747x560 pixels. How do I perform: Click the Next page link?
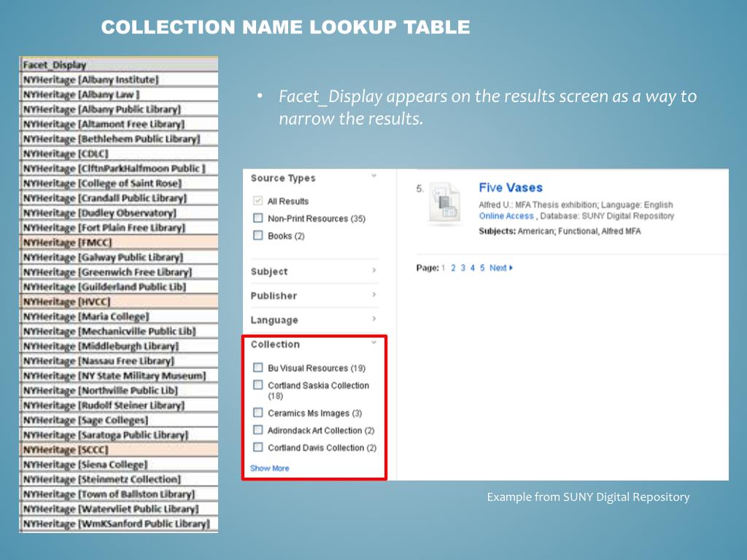(498, 268)
